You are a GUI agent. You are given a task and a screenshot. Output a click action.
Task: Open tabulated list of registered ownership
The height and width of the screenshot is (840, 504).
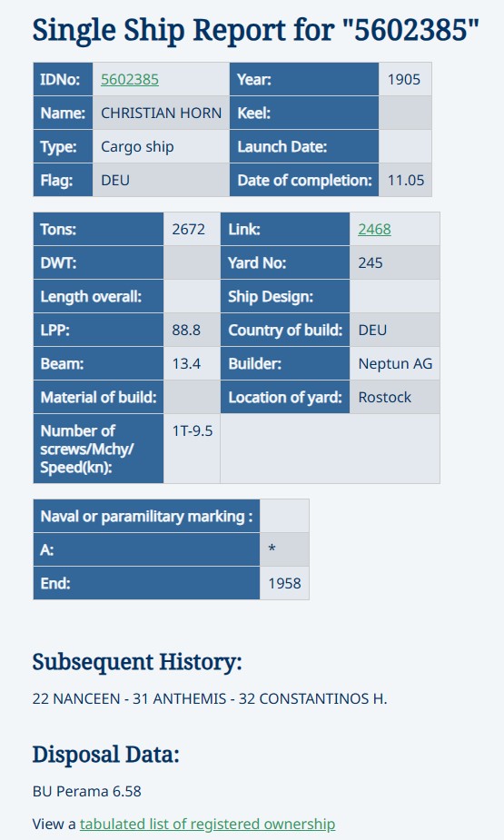click(x=207, y=824)
